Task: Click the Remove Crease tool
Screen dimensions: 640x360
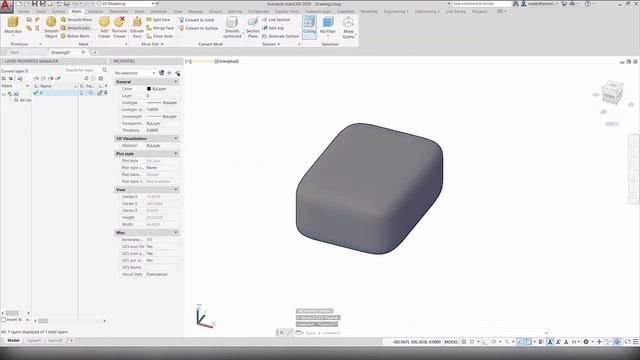Action: click(x=119, y=27)
